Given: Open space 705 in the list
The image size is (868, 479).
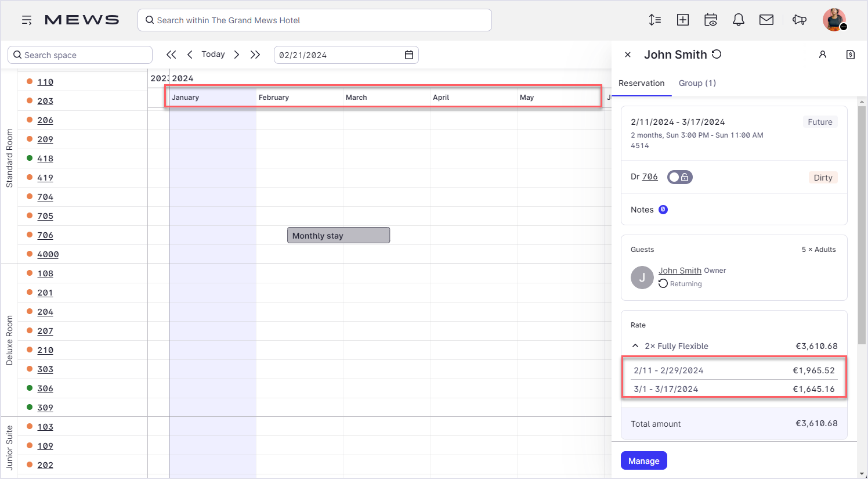Looking at the screenshot, I should click(x=45, y=216).
